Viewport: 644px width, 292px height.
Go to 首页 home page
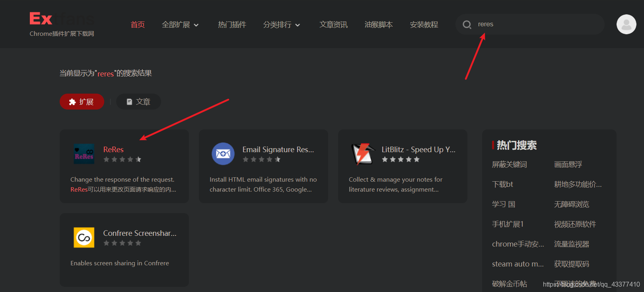138,25
